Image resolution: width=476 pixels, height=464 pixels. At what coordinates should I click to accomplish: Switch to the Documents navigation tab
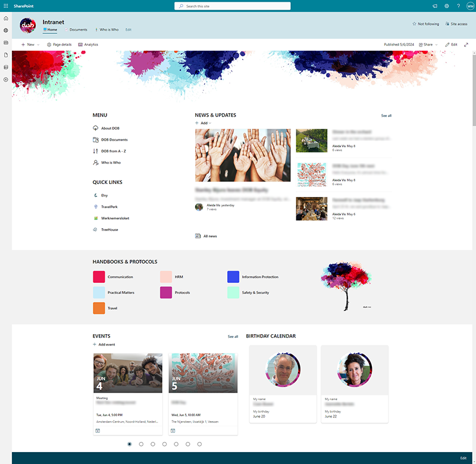[76, 29]
